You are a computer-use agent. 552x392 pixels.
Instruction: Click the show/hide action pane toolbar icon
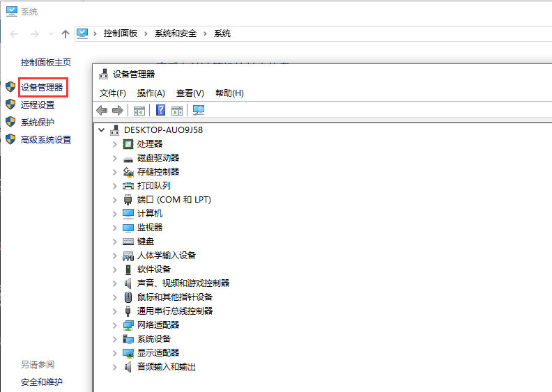[x=177, y=111]
